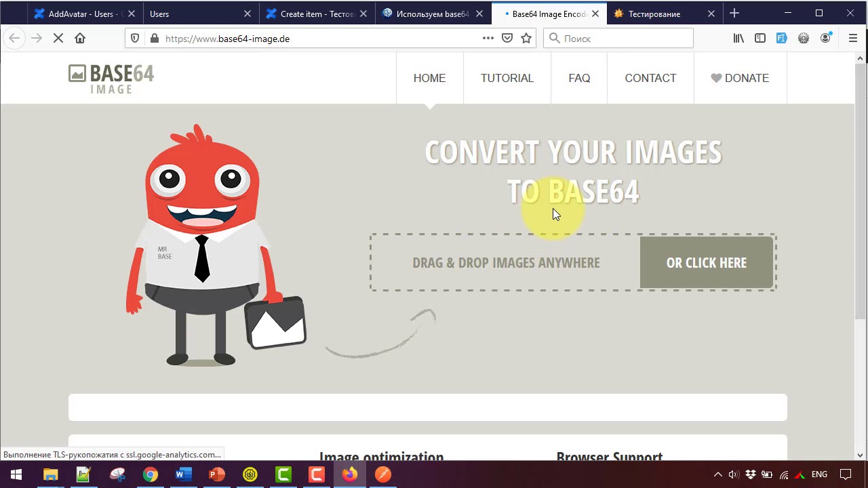Open the Firefox hamburger menu

tap(853, 39)
